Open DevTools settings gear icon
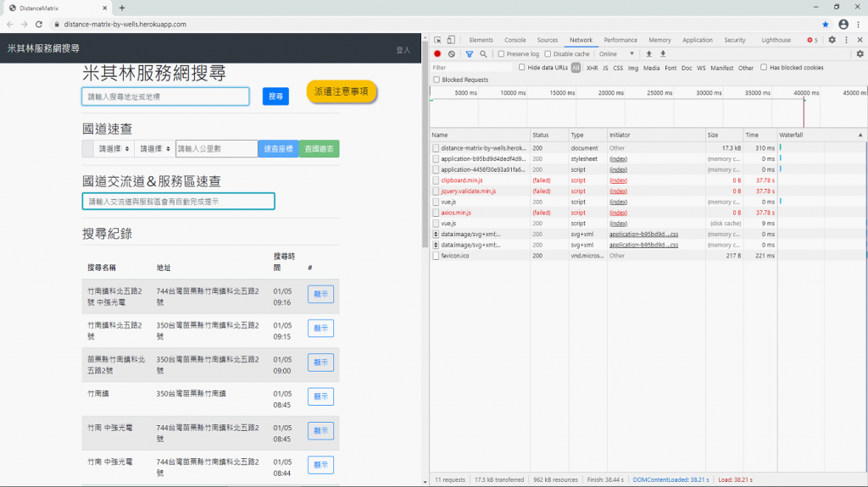868x487 pixels. [x=832, y=40]
